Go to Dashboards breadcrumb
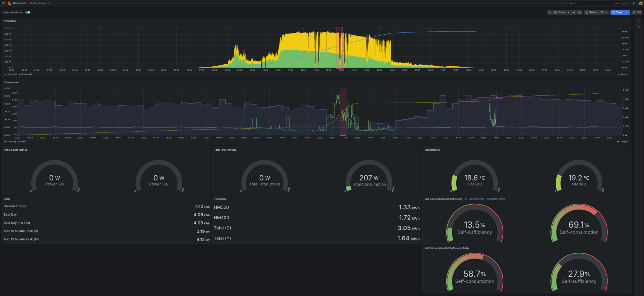This screenshot has width=644, height=296. 20,3
